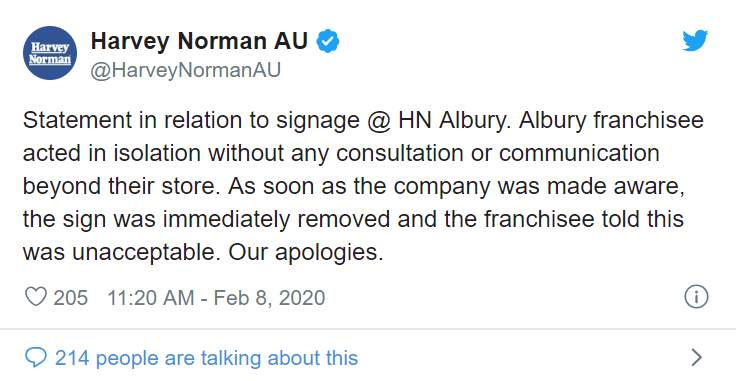Click the '@' symbol before HN Albury

tap(378, 121)
